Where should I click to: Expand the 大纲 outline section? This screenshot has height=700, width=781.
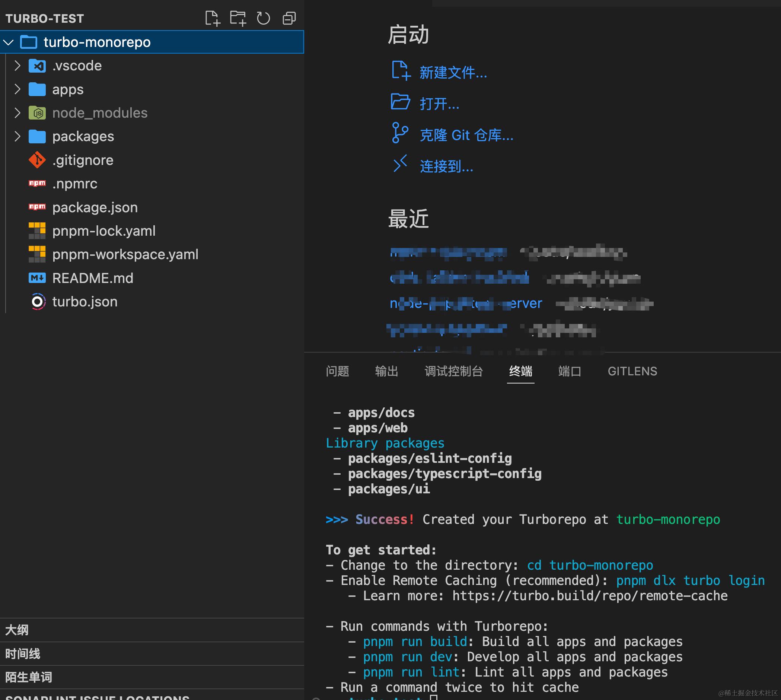pyautogui.click(x=17, y=630)
